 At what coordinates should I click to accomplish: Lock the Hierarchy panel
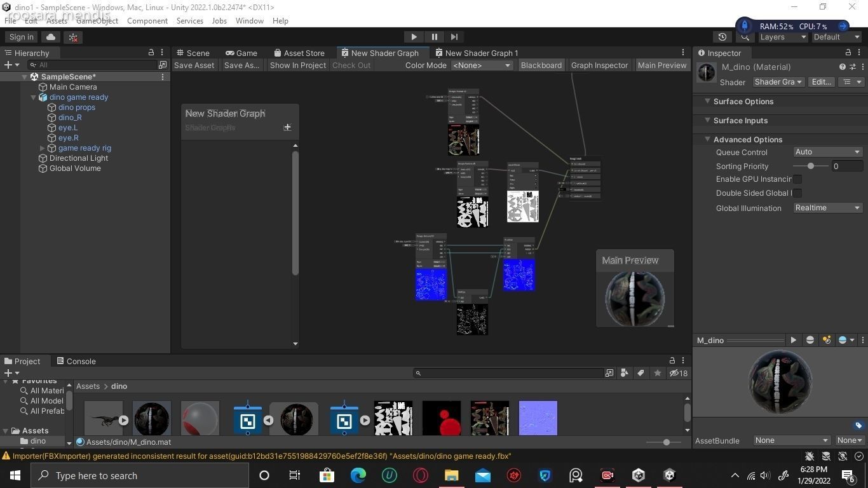click(151, 53)
